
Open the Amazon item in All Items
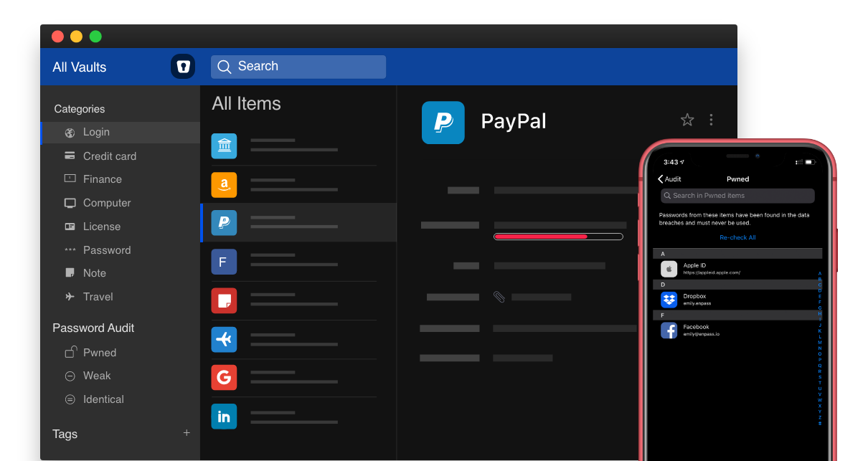click(x=224, y=184)
